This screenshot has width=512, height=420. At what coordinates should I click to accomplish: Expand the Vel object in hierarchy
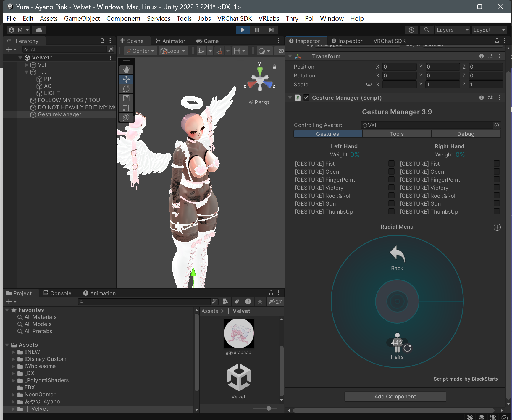point(26,65)
